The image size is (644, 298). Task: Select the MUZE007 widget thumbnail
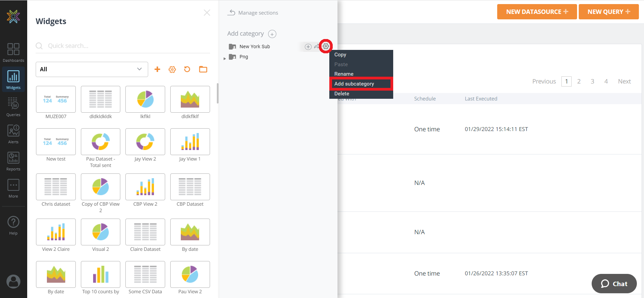coord(56,99)
